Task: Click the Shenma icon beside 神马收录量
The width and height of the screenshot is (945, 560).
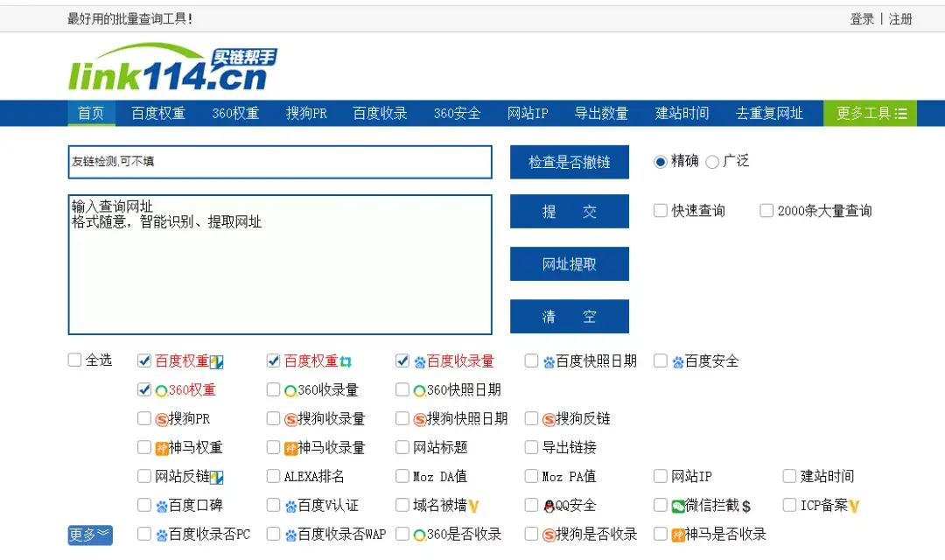Action: (x=290, y=449)
